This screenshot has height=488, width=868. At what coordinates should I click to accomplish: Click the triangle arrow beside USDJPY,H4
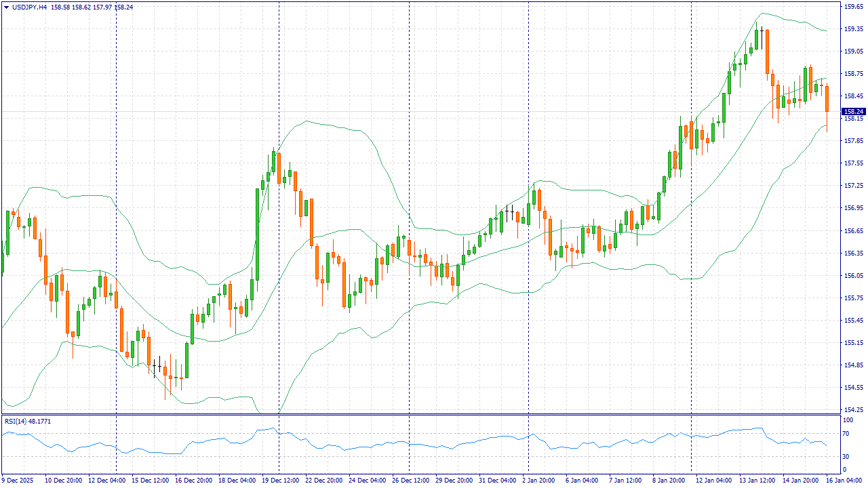[x=6, y=7]
